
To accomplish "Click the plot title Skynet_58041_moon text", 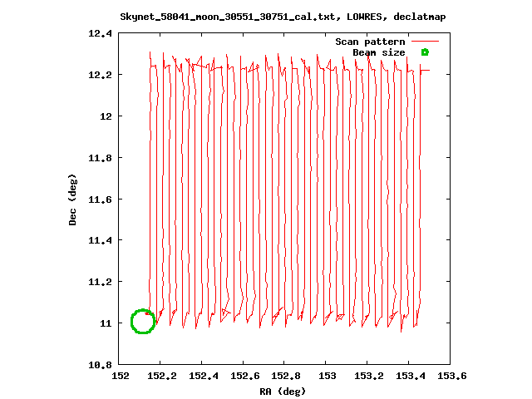I will 283,17.
